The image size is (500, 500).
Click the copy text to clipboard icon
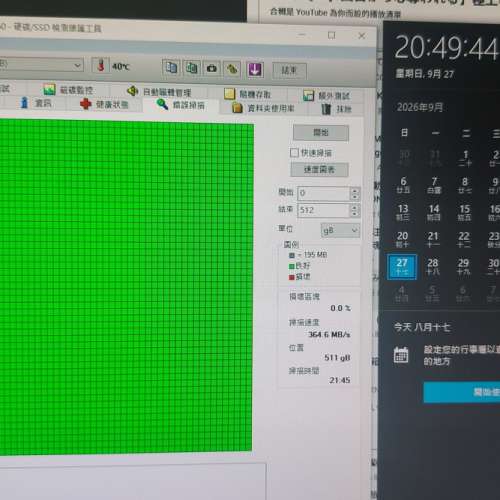[x=171, y=68]
